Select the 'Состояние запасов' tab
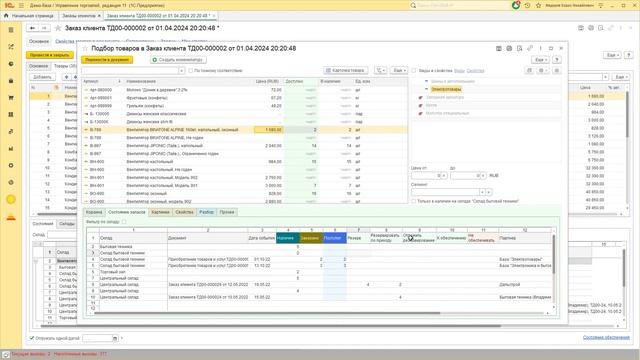Screen dimensions: 640x360 pos(127,212)
